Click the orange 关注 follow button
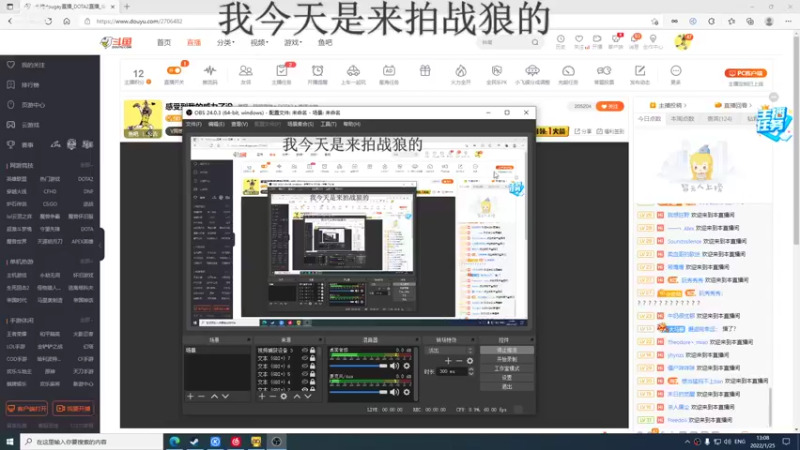 coord(610,106)
